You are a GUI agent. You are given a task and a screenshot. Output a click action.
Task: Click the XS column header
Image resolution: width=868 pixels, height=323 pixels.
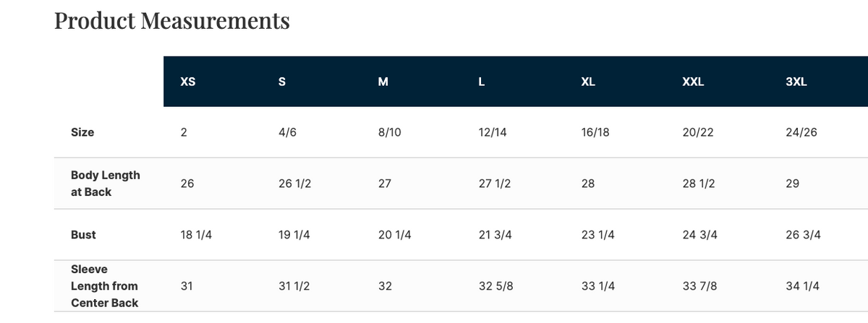coord(187,82)
